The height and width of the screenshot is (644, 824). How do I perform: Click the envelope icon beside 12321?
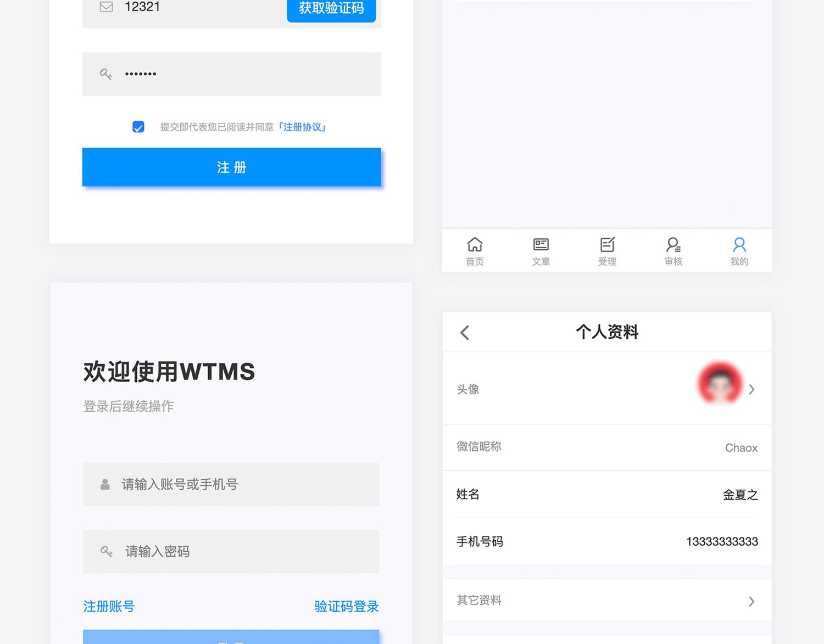(x=106, y=7)
